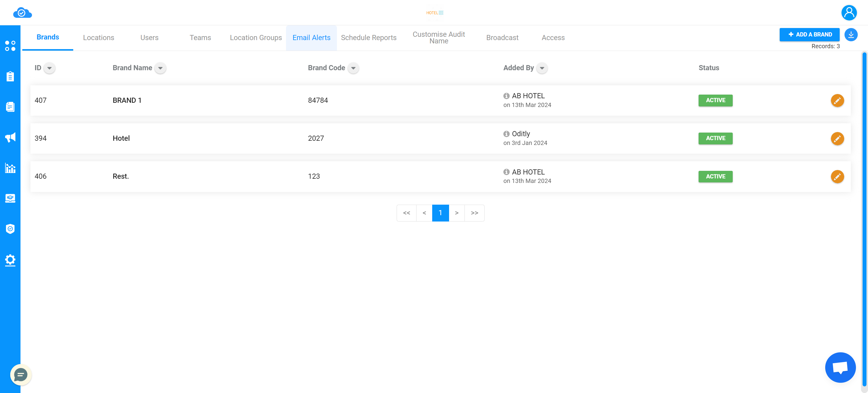
Task: Go to last page with >> button
Action: click(474, 213)
